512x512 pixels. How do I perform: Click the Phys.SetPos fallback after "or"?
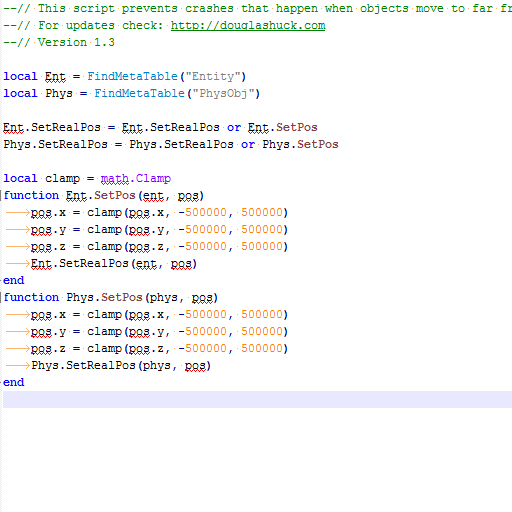coord(300,144)
